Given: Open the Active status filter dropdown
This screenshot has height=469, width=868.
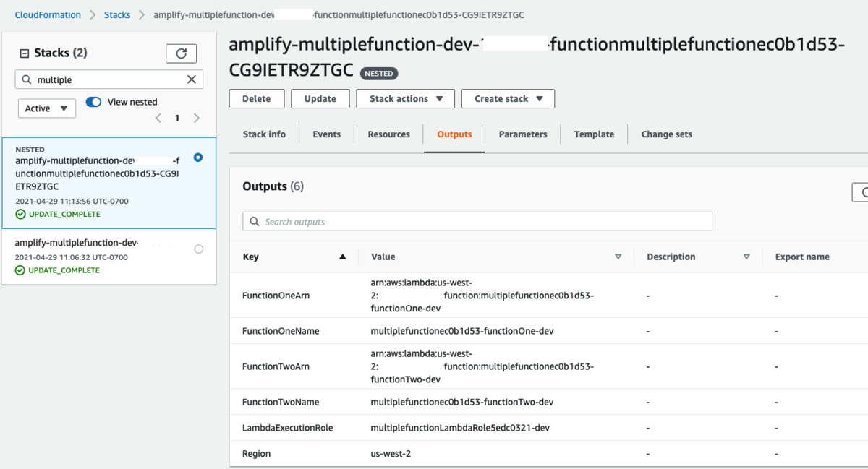Looking at the screenshot, I should [x=46, y=108].
